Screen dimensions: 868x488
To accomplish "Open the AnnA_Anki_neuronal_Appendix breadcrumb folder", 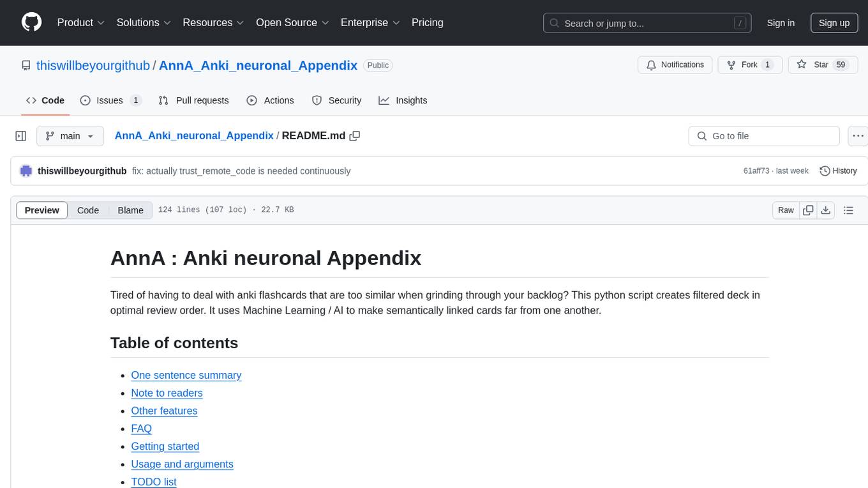I will pyautogui.click(x=194, y=135).
